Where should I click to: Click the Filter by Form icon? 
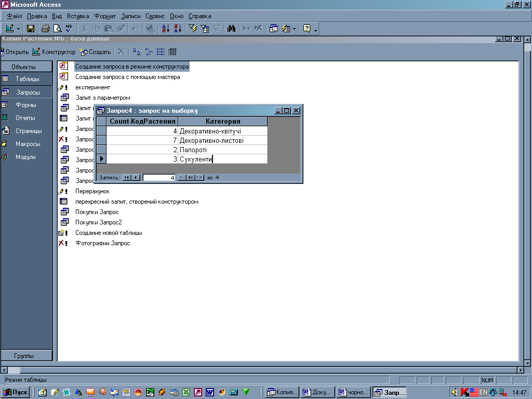205,29
